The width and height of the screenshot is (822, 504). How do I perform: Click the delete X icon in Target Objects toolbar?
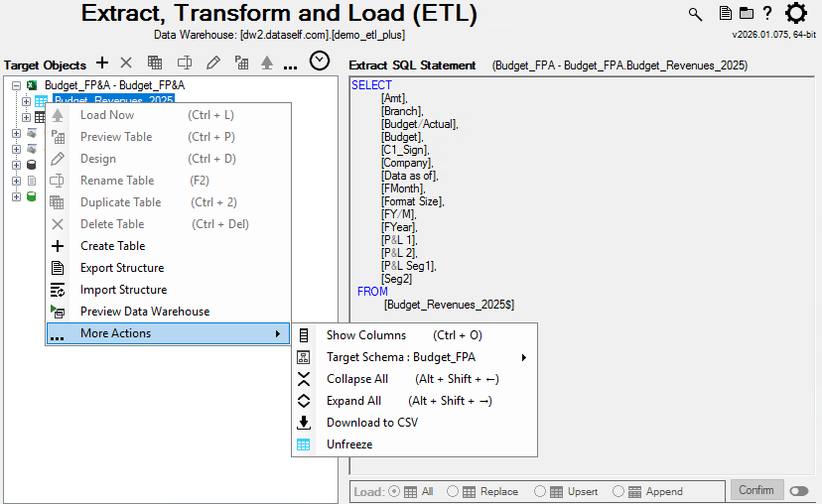[x=126, y=63]
